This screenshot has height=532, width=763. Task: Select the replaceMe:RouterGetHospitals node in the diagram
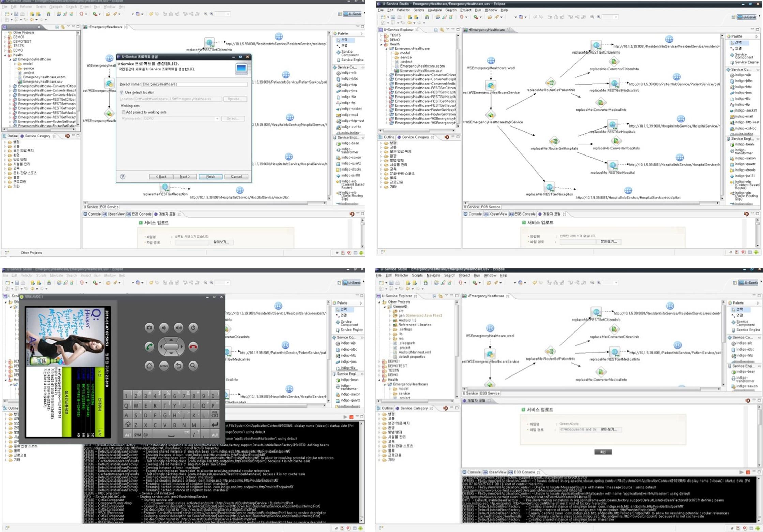[x=554, y=141]
